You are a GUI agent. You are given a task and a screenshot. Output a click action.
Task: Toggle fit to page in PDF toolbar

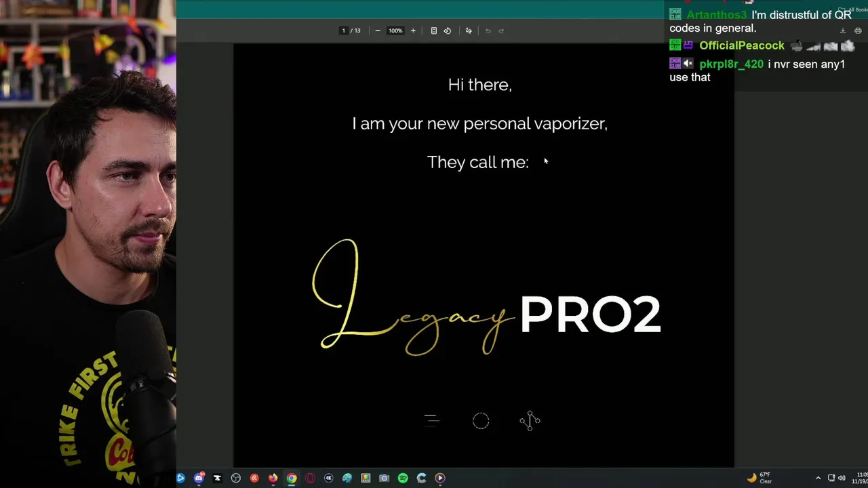click(x=434, y=30)
